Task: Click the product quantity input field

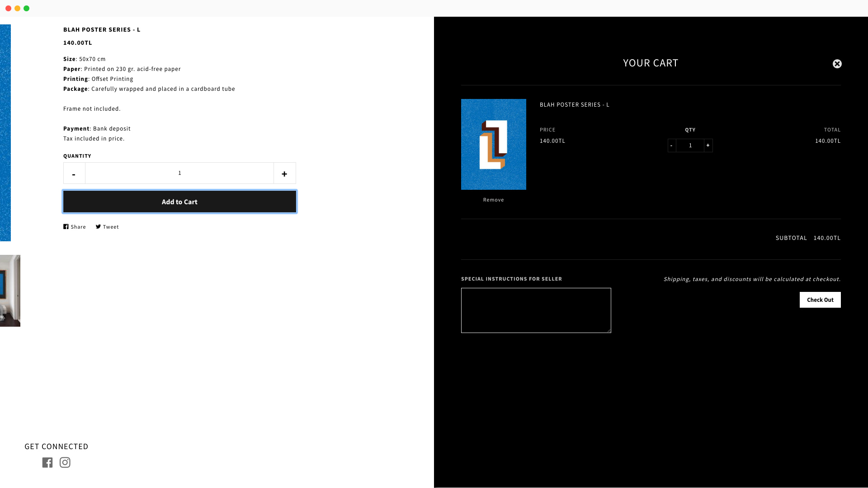Action: tap(179, 173)
